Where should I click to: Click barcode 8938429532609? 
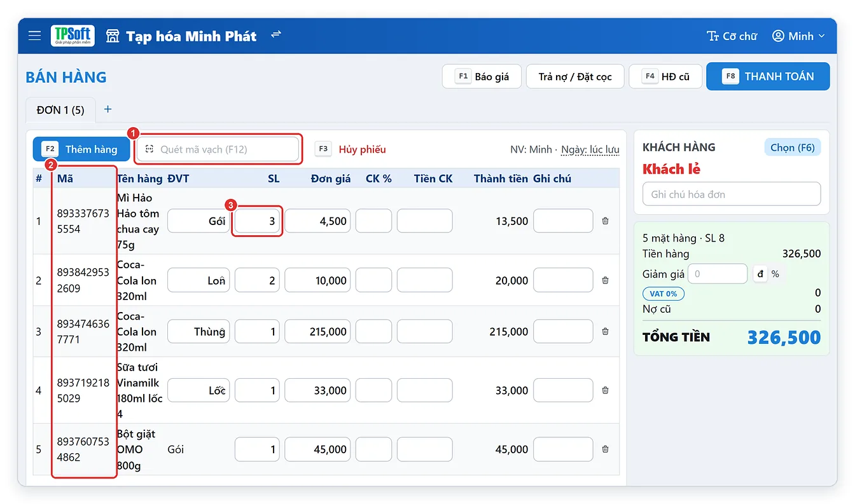pos(83,280)
